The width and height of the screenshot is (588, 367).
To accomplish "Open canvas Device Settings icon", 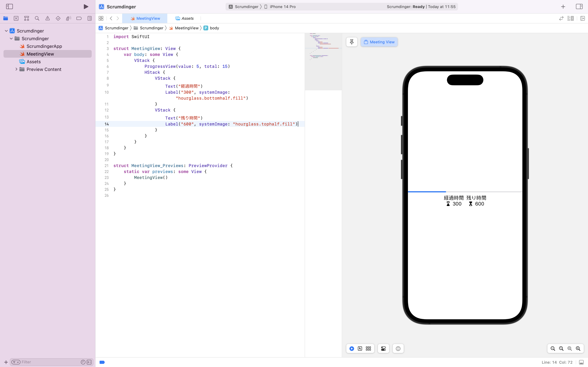I will click(383, 348).
